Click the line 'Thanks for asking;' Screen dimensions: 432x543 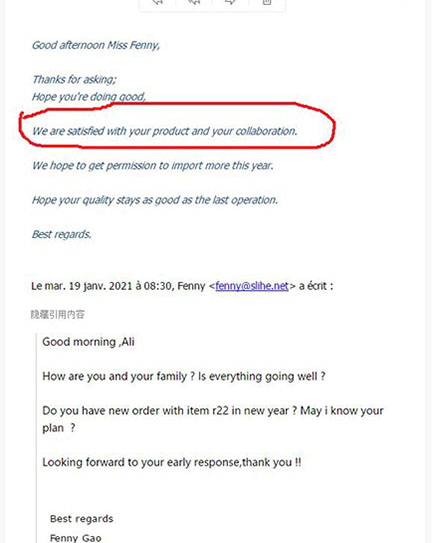74,80
